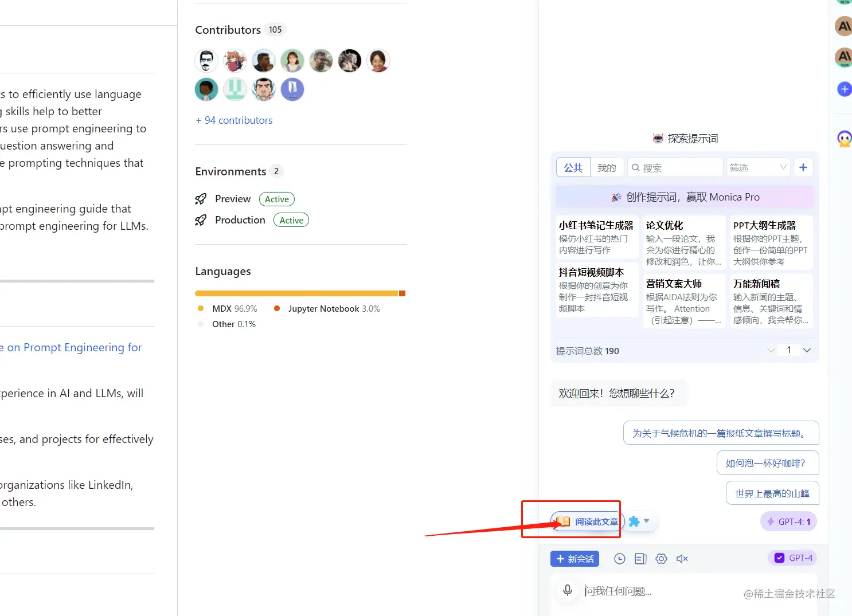Select suggestion 如何泡一杯好咖啡?
Image resolution: width=852 pixels, height=616 pixels.
click(x=768, y=463)
